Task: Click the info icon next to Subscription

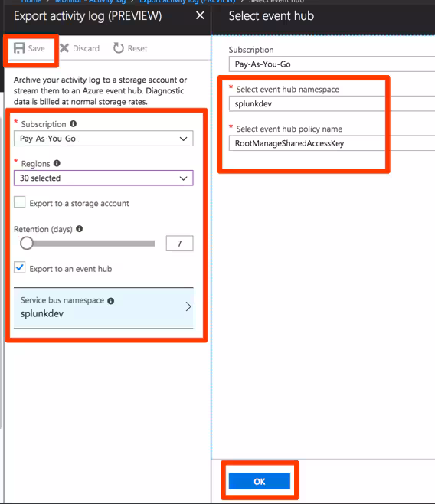Action: 74,124
